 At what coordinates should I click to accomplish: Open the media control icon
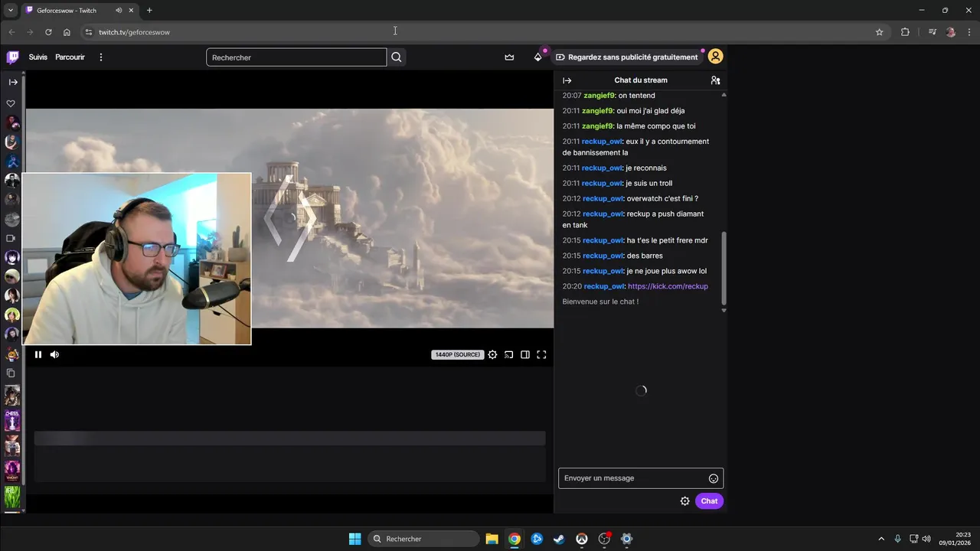[x=932, y=32]
